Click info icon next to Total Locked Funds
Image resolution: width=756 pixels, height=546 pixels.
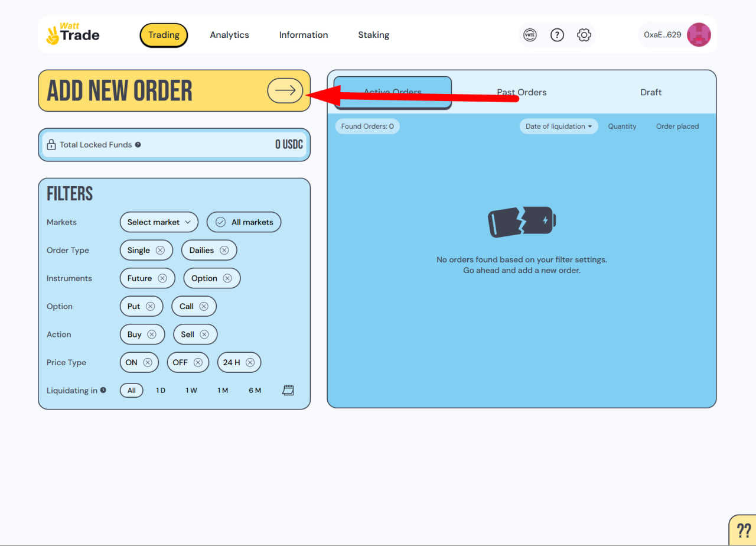click(138, 144)
